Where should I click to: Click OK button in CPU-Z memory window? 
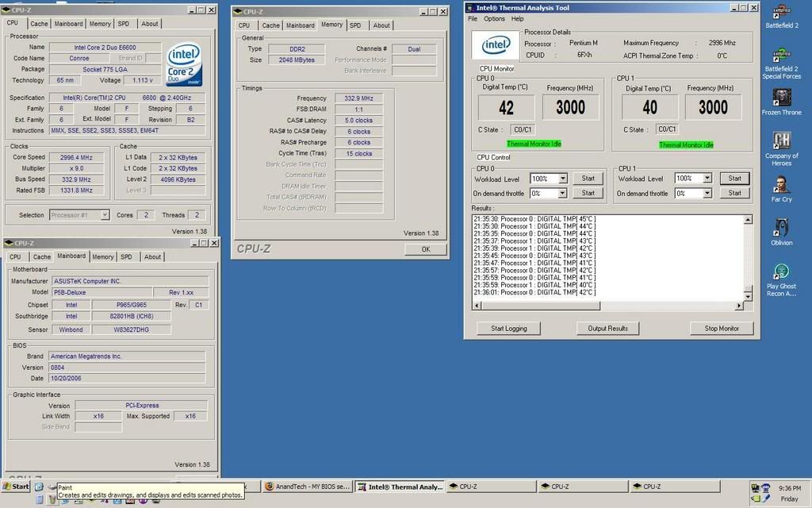(x=426, y=249)
